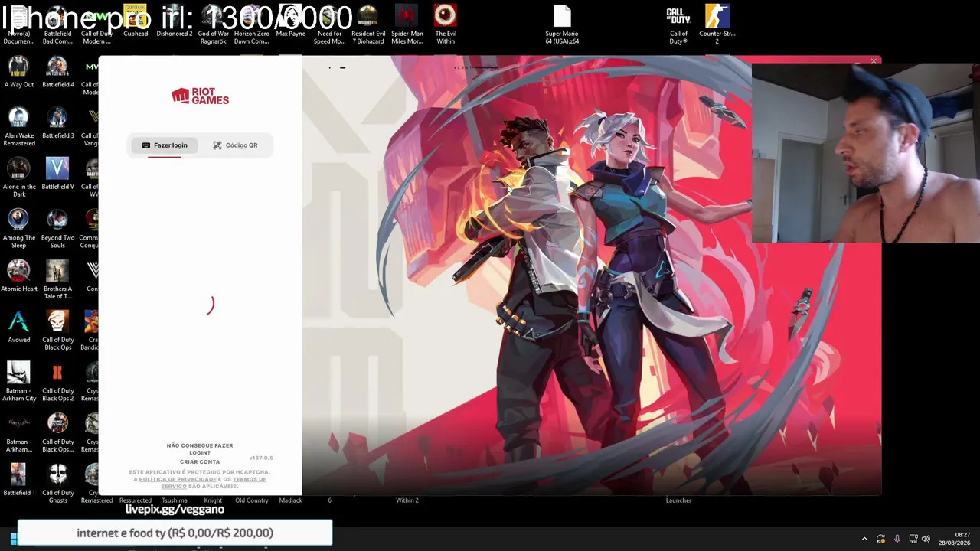Close the Riot Games login window
The width and height of the screenshot is (980, 551).
(874, 61)
